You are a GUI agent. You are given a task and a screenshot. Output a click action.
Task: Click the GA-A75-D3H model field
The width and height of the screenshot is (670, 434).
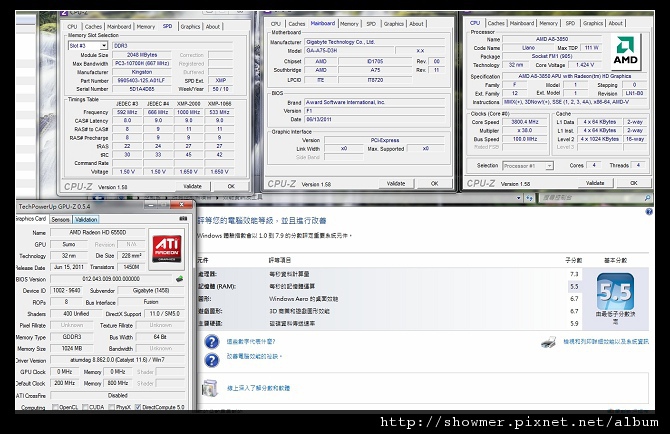(x=348, y=51)
